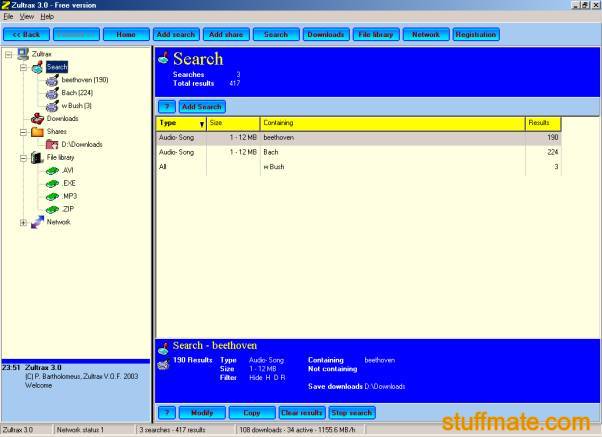
Task: Collapse the Shares tree node
Action: pos(23,132)
